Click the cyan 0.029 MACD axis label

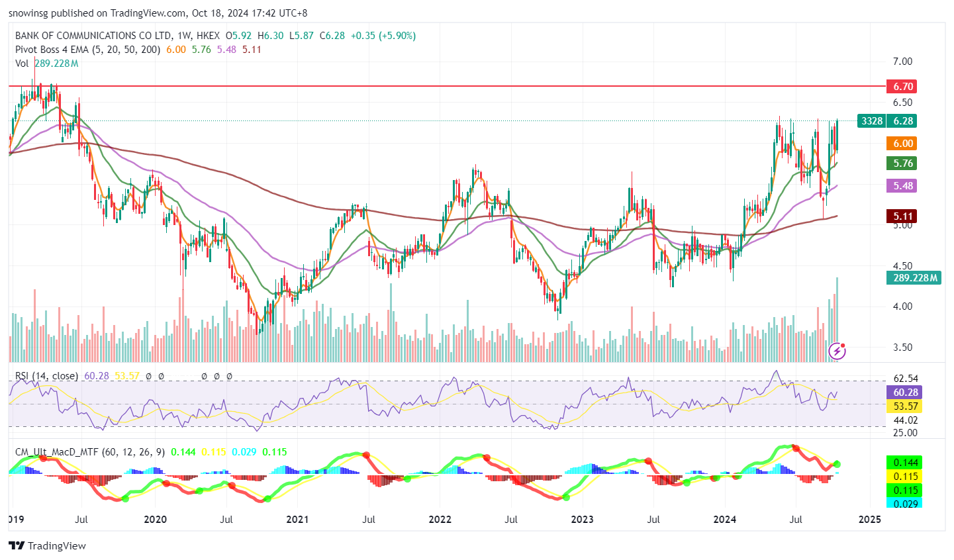coord(903,504)
